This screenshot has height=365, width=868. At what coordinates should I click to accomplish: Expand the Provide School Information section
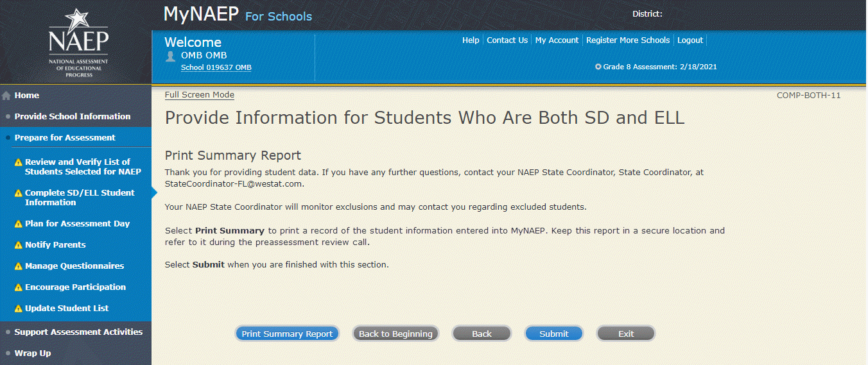(x=72, y=117)
